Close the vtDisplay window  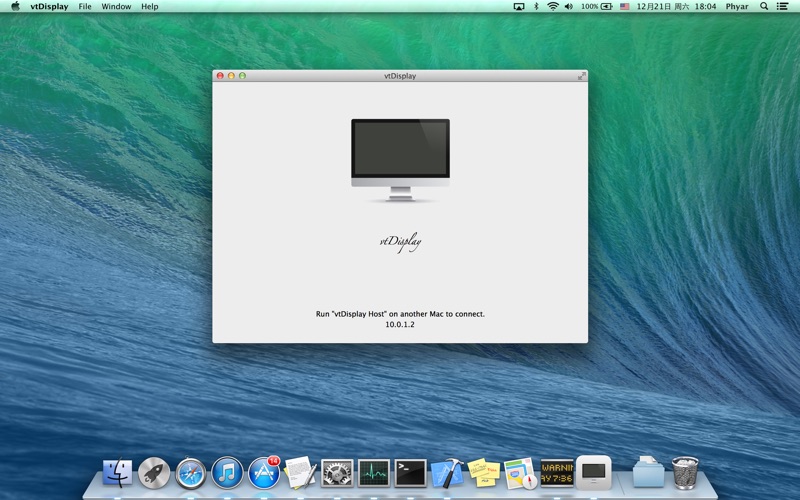click(x=220, y=76)
